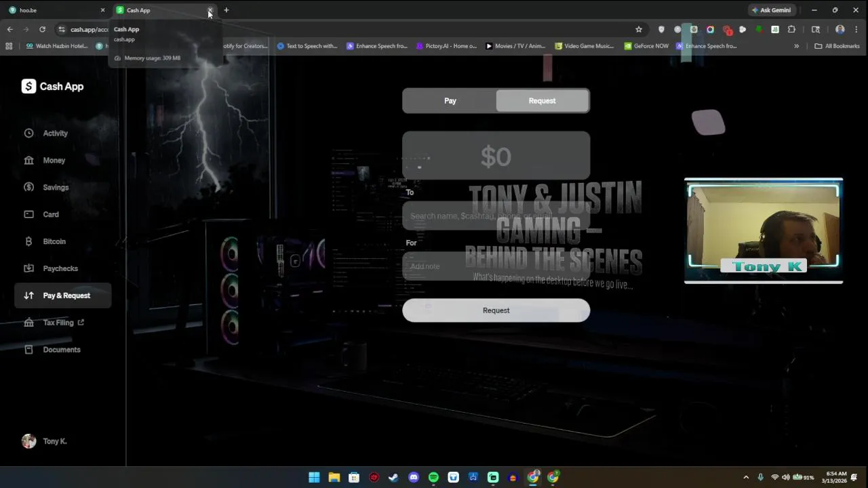Open the Chrome extensions puzzle menu
The image size is (868, 488).
point(791,29)
